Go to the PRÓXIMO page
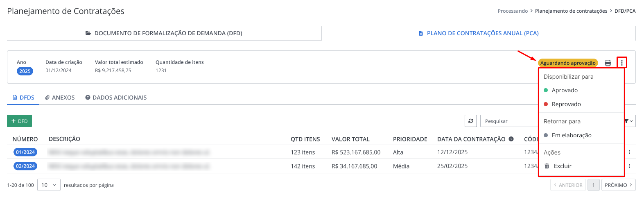This screenshot has height=209, width=644. click(618, 185)
